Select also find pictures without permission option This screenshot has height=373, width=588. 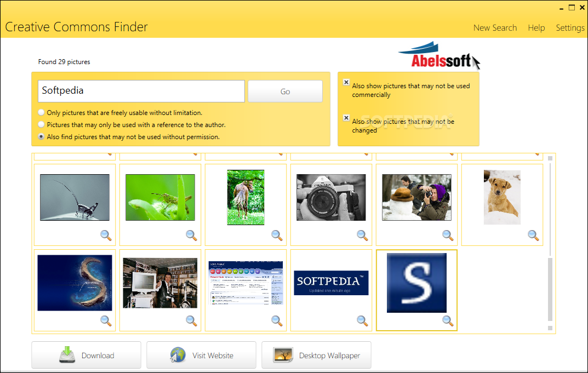41,137
